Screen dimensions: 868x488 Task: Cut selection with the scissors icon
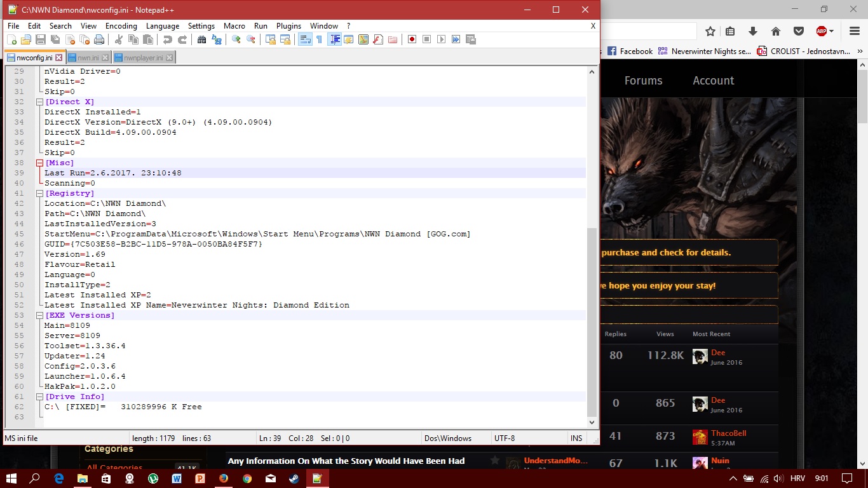point(119,39)
